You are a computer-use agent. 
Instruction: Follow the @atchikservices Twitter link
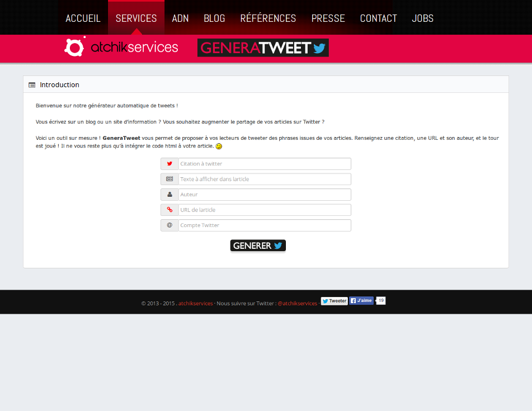click(297, 304)
